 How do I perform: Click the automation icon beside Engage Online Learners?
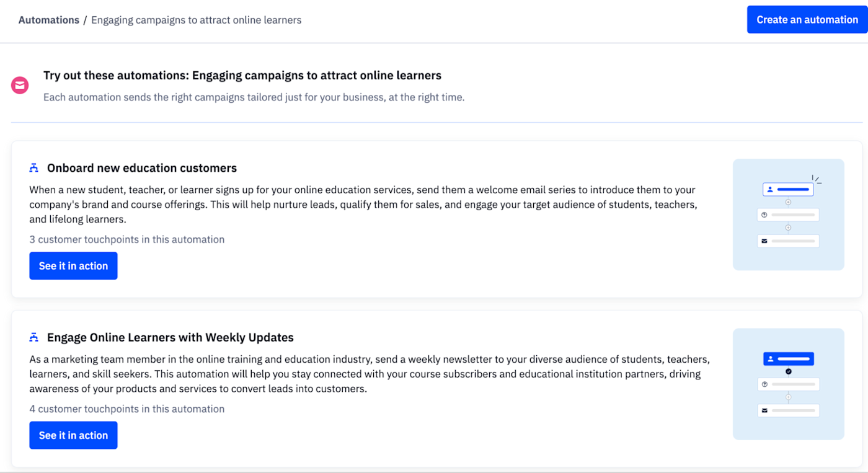34,337
